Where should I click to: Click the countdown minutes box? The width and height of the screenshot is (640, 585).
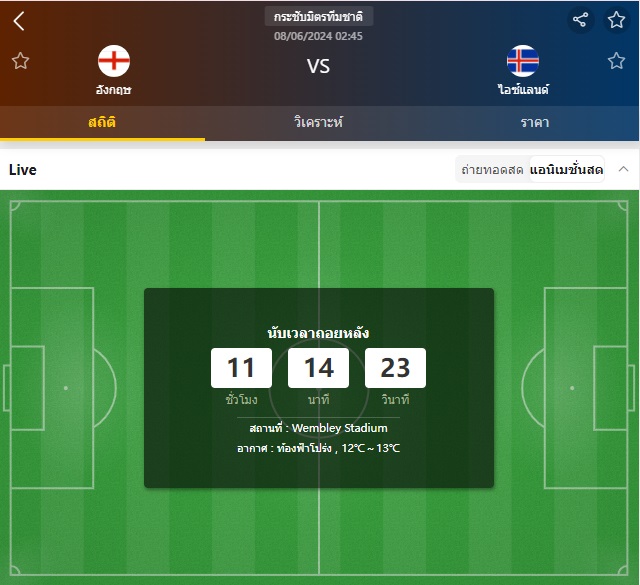318,368
